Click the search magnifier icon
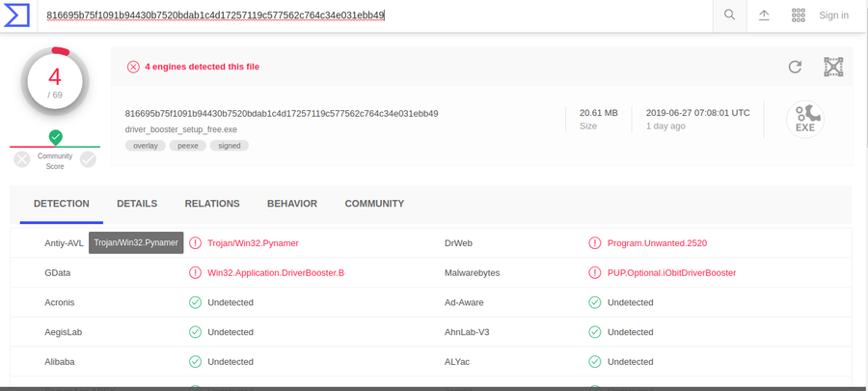The height and width of the screenshot is (391, 868). 730,14
